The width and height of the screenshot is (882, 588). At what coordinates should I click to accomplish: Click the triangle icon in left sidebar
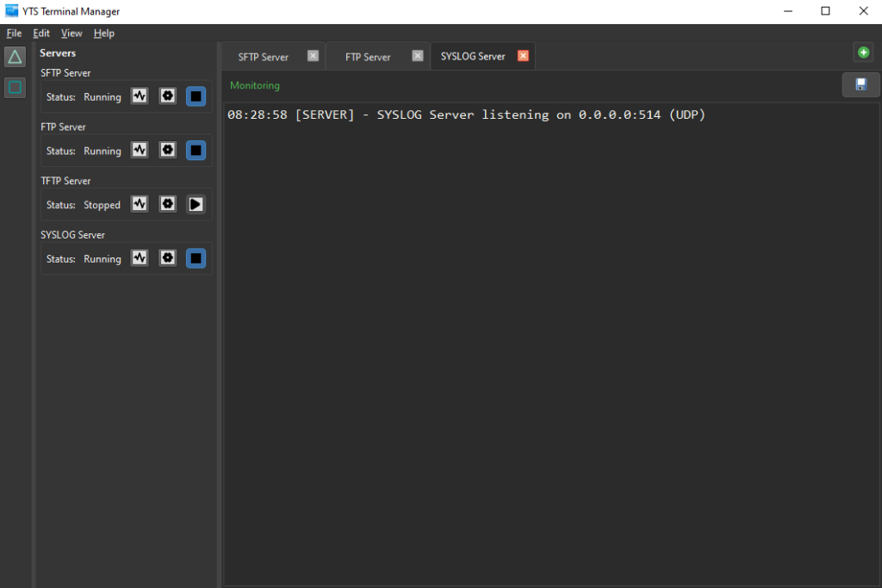point(15,58)
